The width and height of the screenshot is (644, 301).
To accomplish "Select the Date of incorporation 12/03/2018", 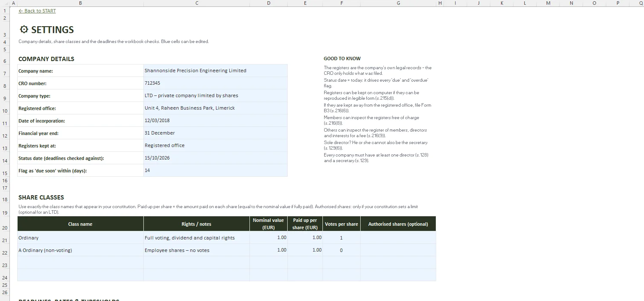I will (215, 120).
